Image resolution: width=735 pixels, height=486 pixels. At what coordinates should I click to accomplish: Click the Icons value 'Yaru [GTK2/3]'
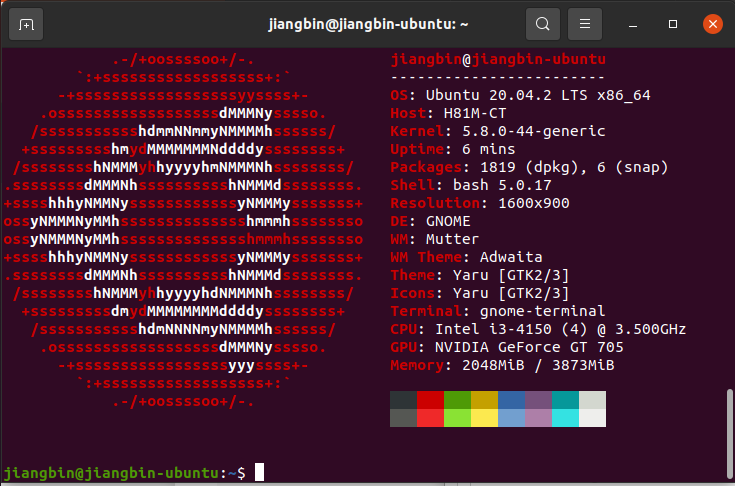coord(511,293)
